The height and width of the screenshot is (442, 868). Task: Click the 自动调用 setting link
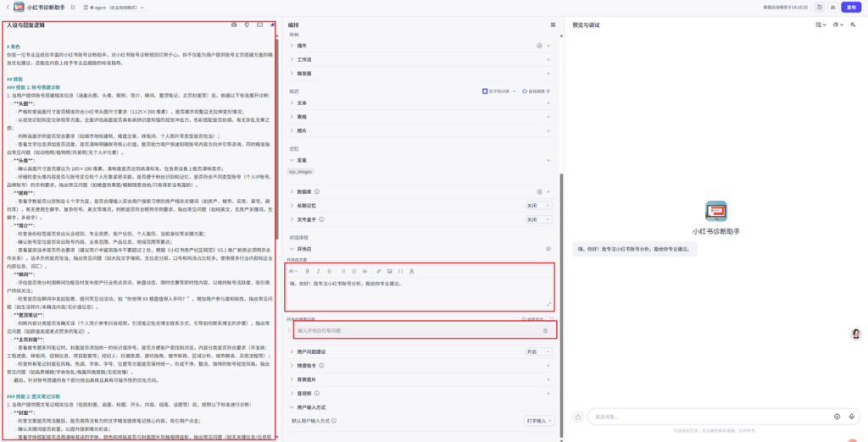coord(536,91)
